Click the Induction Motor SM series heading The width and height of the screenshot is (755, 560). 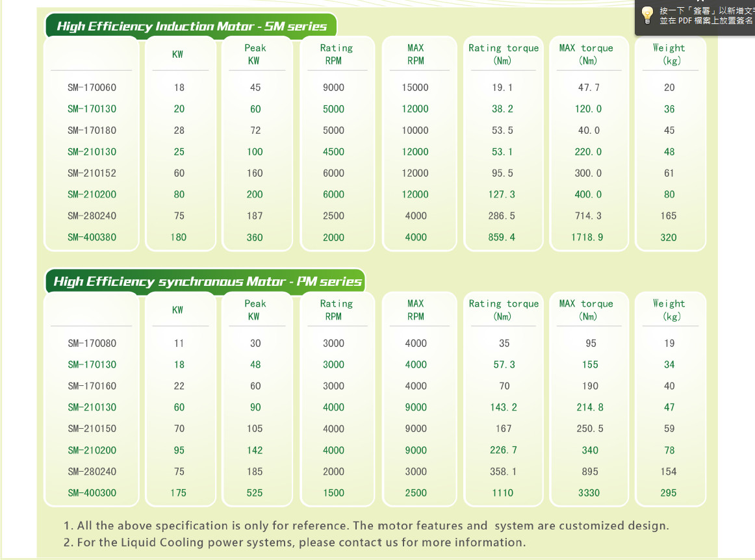(x=192, y=27)
